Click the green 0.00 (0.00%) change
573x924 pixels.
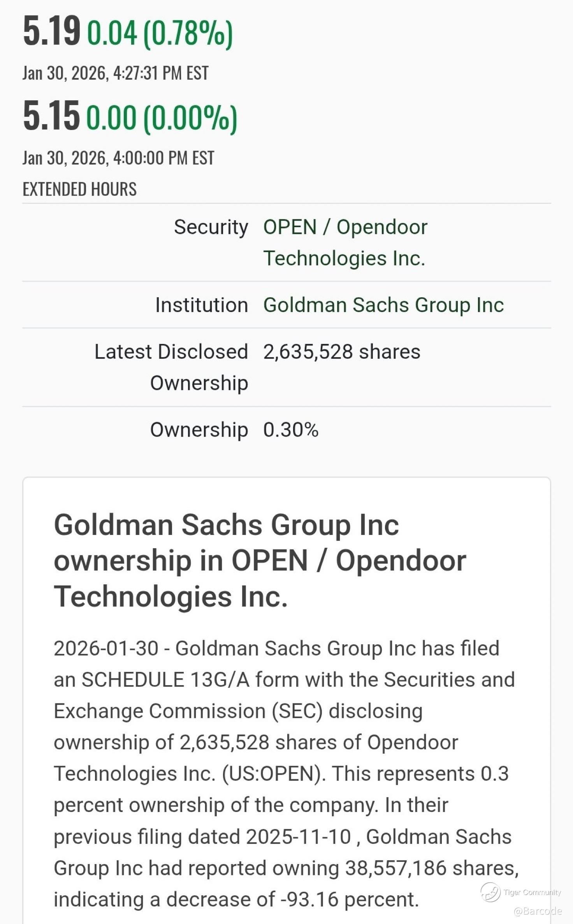pos(161,118)
